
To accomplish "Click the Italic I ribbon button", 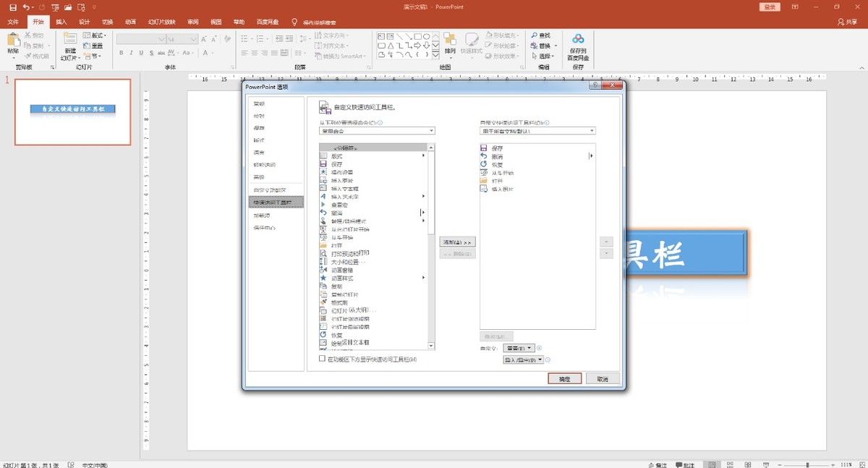I will pyautogui.click(x=132, y=53).
